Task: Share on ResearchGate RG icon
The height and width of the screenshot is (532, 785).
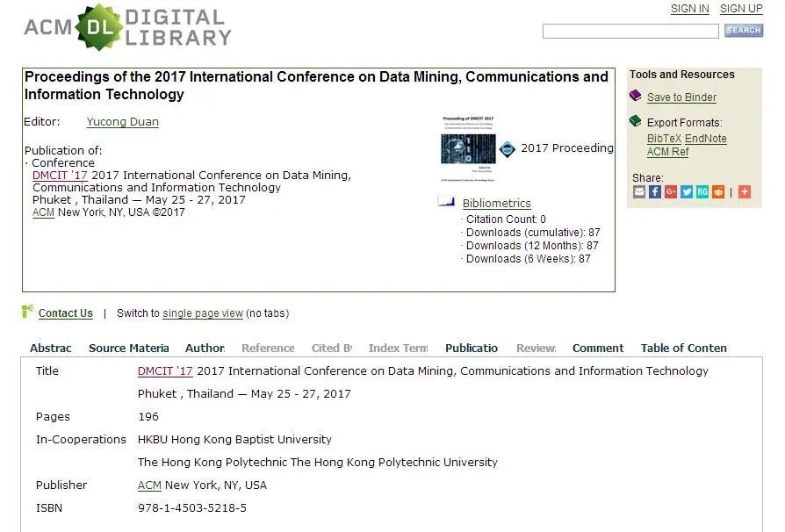Action: click(x=702, y=191)
